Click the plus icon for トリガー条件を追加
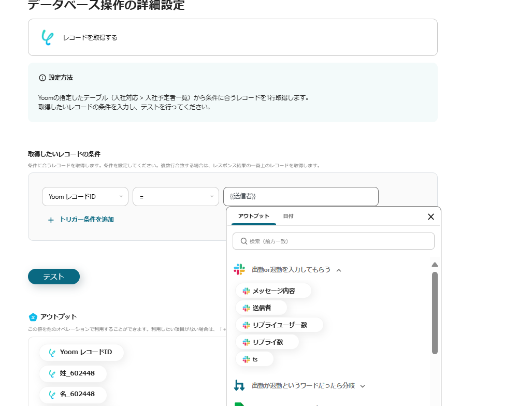 coord(51,220)
